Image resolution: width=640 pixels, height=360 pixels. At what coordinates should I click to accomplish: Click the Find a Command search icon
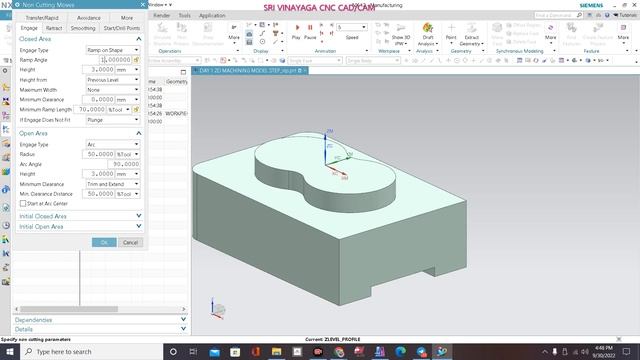click(x=579, y=15)
